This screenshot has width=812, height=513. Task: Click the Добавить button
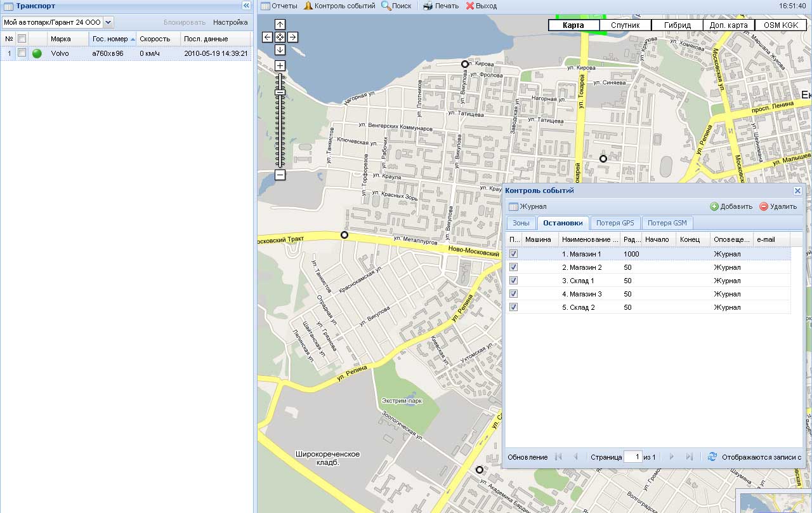click(x=731, y=206)
